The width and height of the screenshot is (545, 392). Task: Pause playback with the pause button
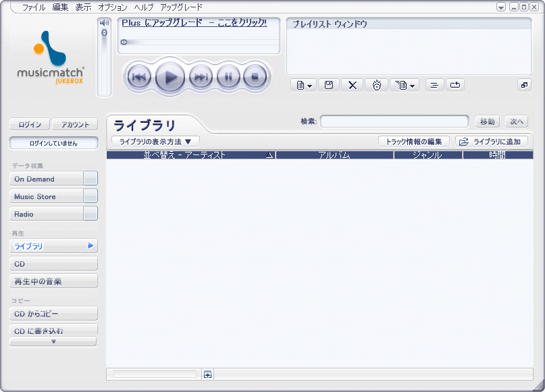click(228, 77)
